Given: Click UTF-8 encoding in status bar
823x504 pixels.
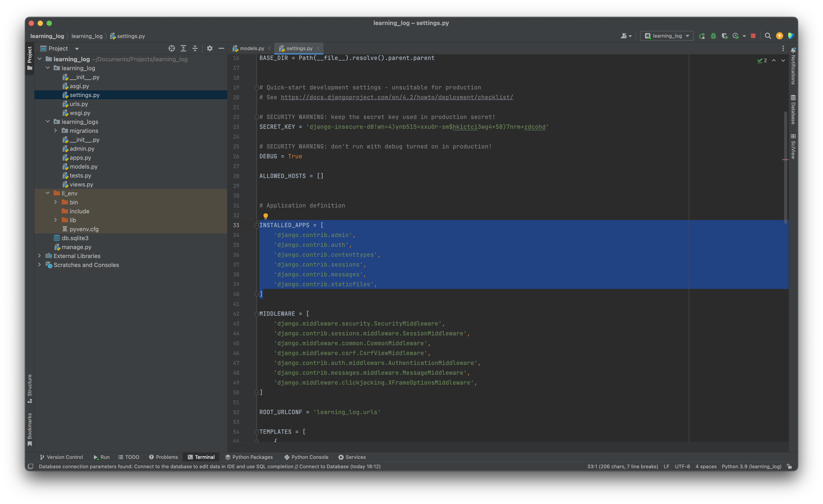Looking at the screenshot, I should click(x=682, y=466).
